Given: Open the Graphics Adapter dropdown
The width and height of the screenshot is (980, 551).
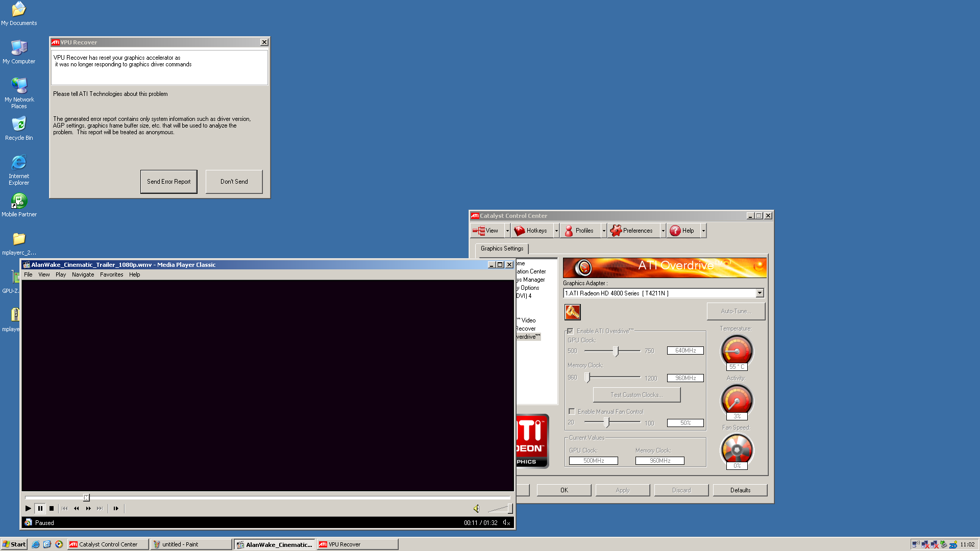Looking at the screenshot, I should [x=759, y=293].
